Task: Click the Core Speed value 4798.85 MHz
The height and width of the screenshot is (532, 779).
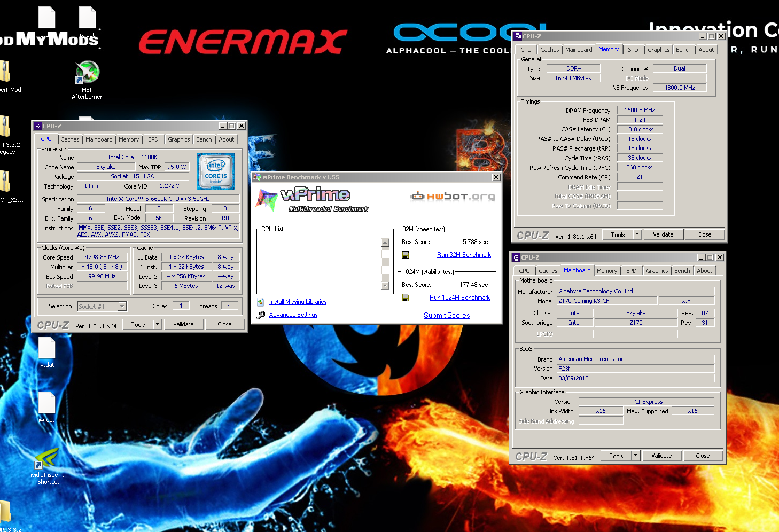Action: coord(102,257)
